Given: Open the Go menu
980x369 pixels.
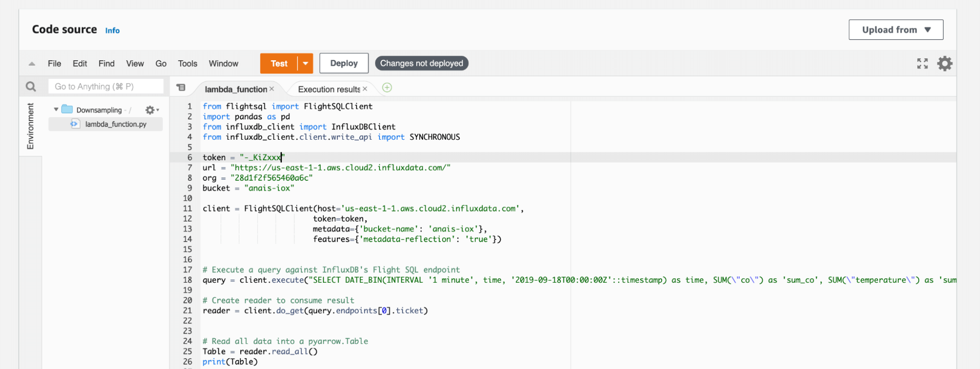Looking at the screenshot, I should [161, 63].
